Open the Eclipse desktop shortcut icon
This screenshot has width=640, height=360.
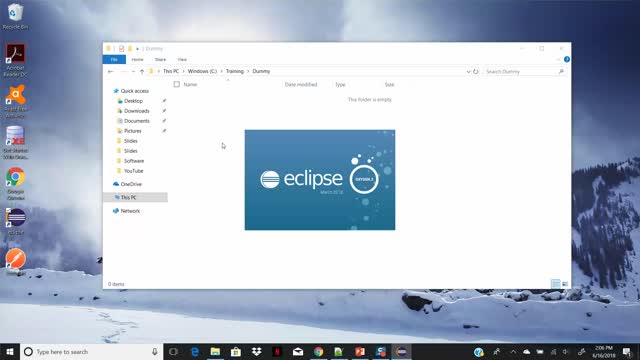[16, 218]
